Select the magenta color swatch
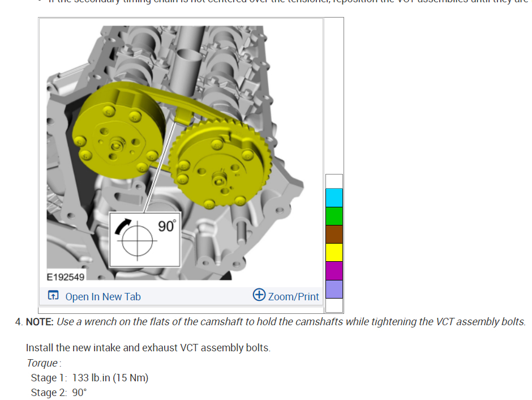 (x=334, y=271)
